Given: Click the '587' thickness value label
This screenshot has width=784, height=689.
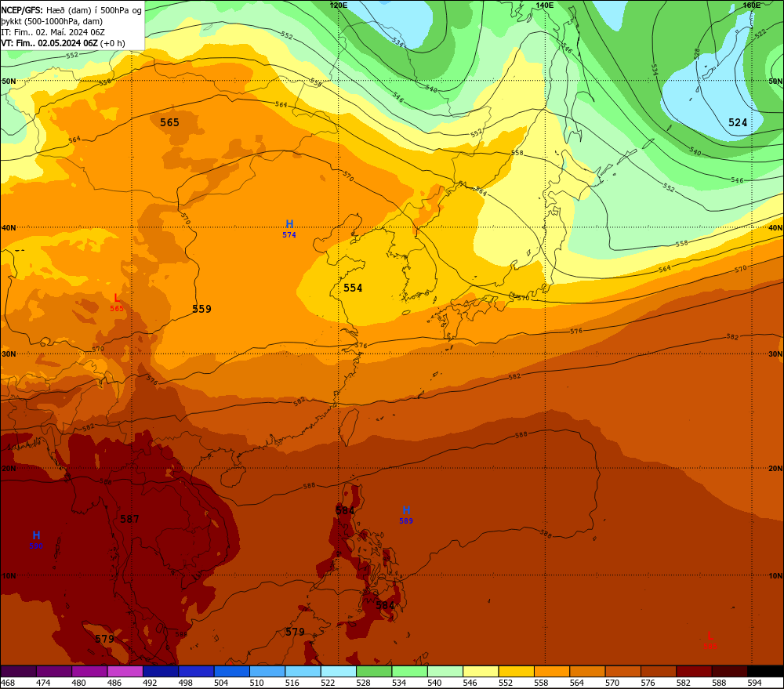Looking at the screenshot, I should pos(130,519).
